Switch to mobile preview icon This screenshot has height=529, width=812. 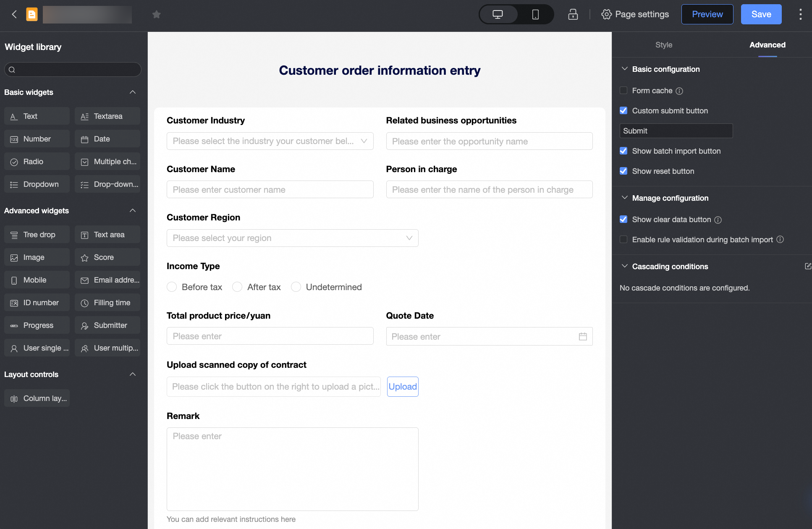click(x=535, y=15)
